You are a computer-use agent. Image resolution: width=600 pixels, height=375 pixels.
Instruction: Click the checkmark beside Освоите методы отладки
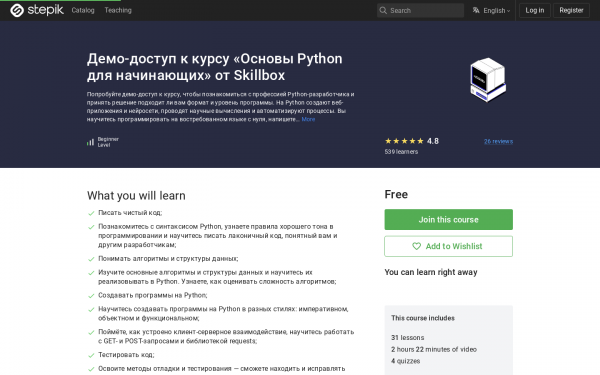pos(91,369)
